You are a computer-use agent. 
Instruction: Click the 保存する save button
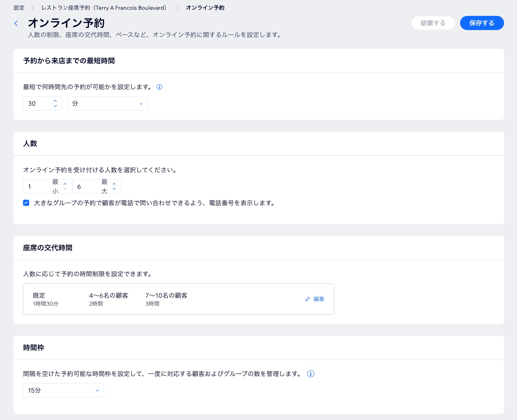(x=482, y=23)
